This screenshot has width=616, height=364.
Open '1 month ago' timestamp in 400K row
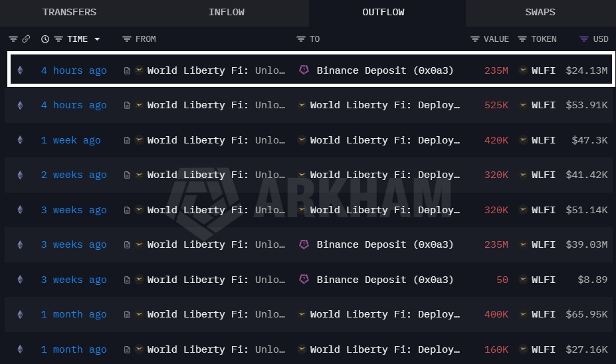(x=74, y=315)
